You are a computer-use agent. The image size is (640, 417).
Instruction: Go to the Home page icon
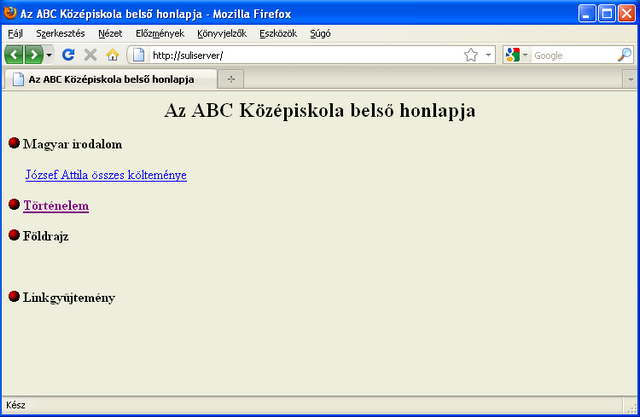tap(113, 55)
